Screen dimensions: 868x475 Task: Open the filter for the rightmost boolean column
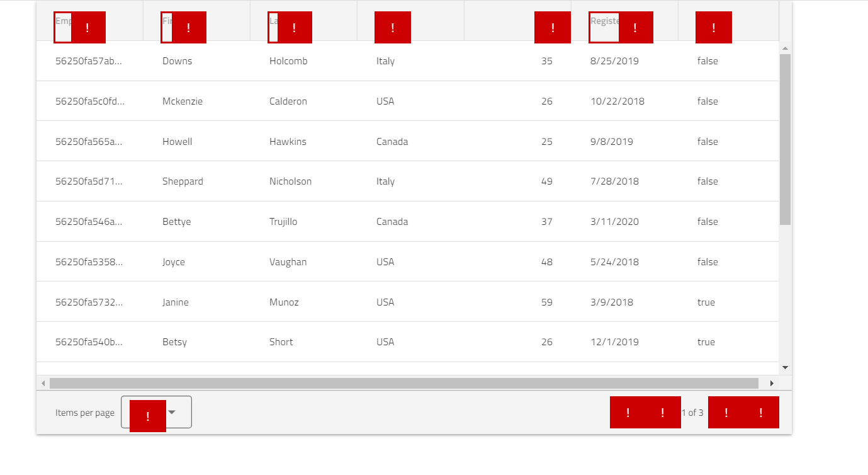click(713, 27)
